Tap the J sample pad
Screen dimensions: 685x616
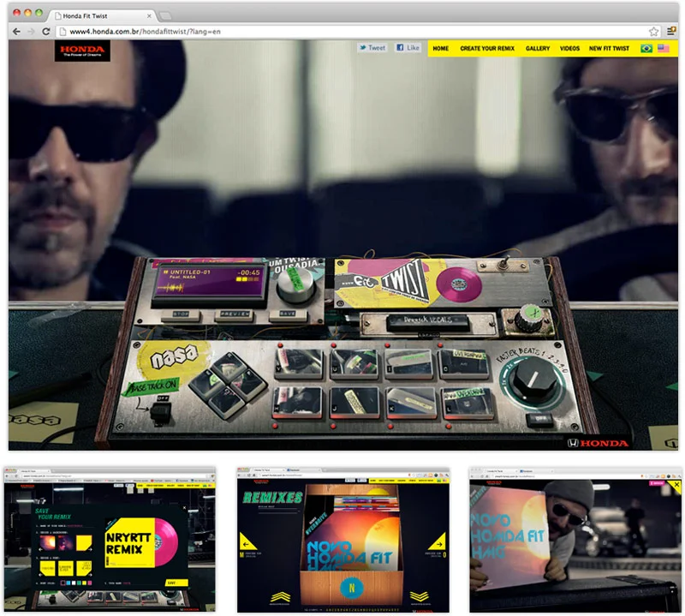pyautogui.click(x=354, y=403)
